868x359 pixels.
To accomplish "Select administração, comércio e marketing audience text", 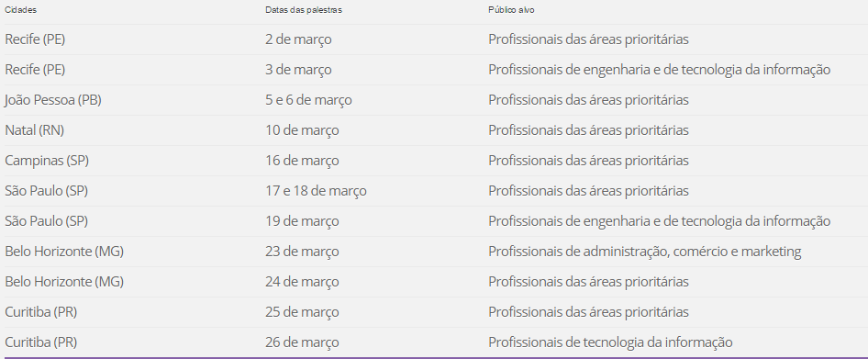I will tap(692, 252).
